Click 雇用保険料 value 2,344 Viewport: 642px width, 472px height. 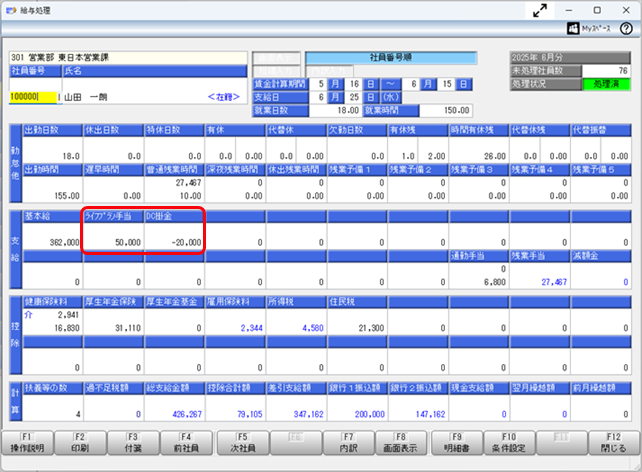[251, 328]
